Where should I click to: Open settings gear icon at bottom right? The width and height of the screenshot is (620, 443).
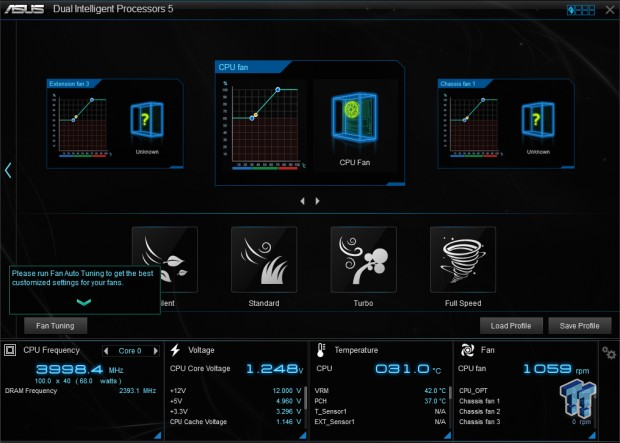(609, 352)
